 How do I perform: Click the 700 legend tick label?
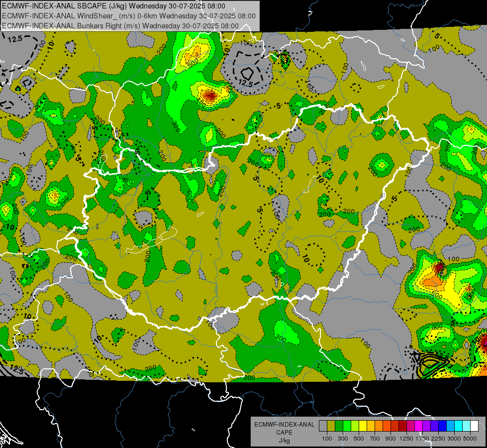[375, 439]
